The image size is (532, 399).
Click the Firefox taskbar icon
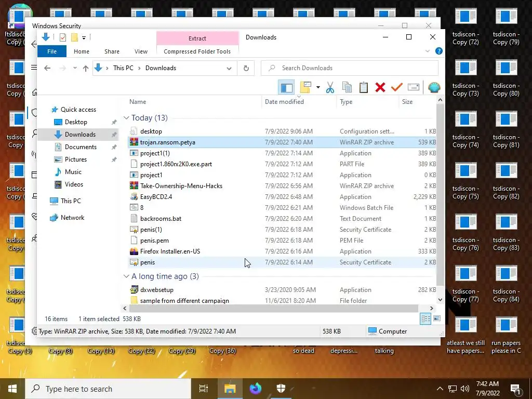256,389
